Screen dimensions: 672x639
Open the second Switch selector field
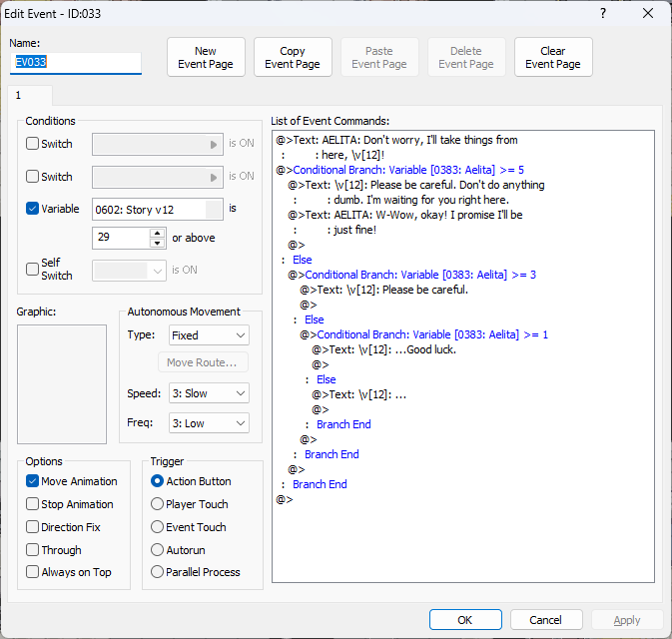[x=158, y=177]
